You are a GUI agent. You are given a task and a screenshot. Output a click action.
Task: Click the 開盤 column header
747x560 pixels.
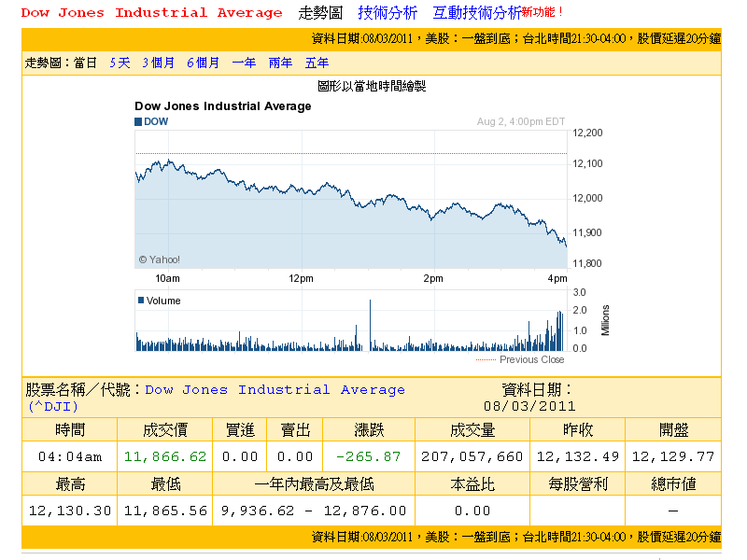coord(673,430)
